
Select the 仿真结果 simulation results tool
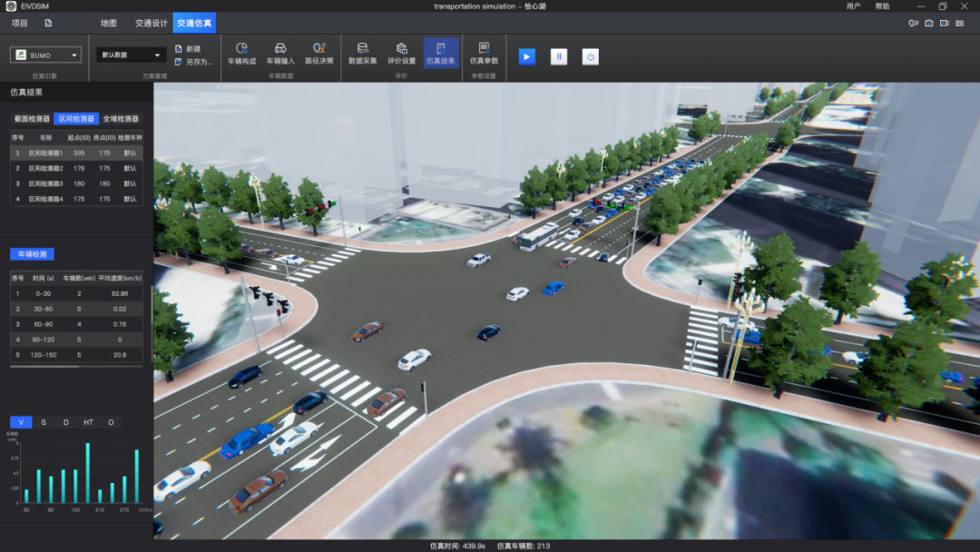[x=441, y=54]
